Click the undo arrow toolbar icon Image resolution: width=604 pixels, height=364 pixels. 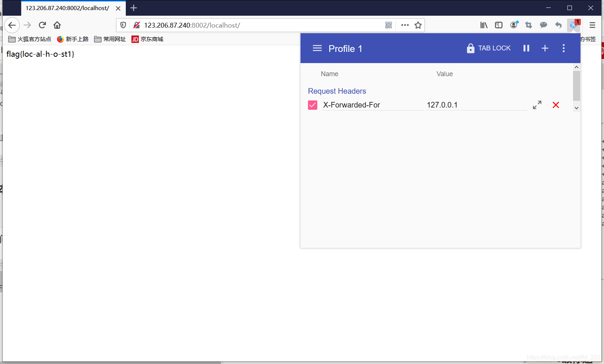(558, 25)
